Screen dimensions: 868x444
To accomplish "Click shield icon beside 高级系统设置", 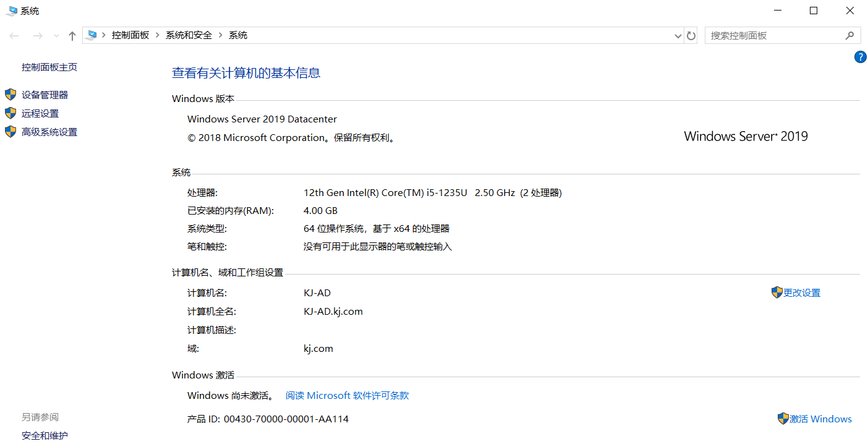I will click(x=11, y=132).
